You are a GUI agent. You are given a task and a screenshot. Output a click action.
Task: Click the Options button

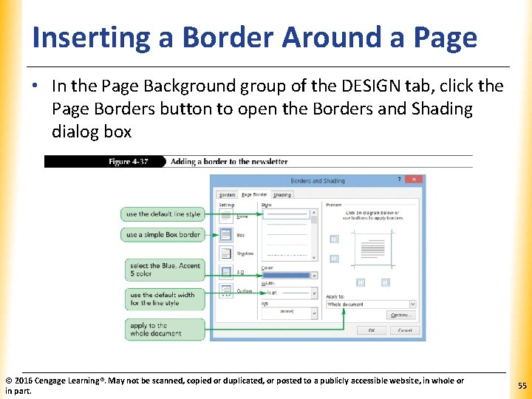[x=400, y=316]
